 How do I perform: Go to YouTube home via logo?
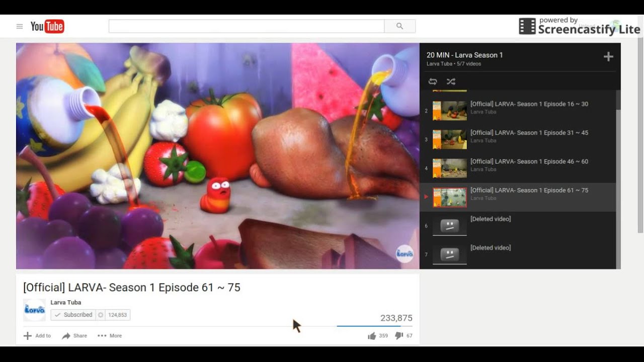(47, 26)
